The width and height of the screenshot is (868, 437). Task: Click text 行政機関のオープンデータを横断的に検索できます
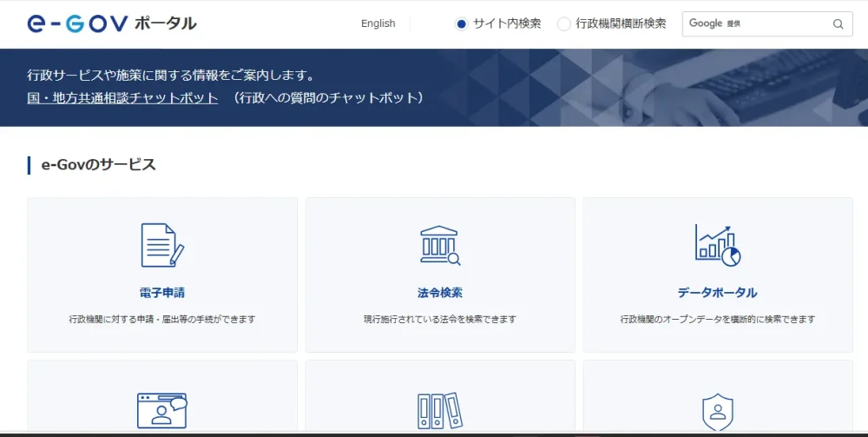[718, 319]
